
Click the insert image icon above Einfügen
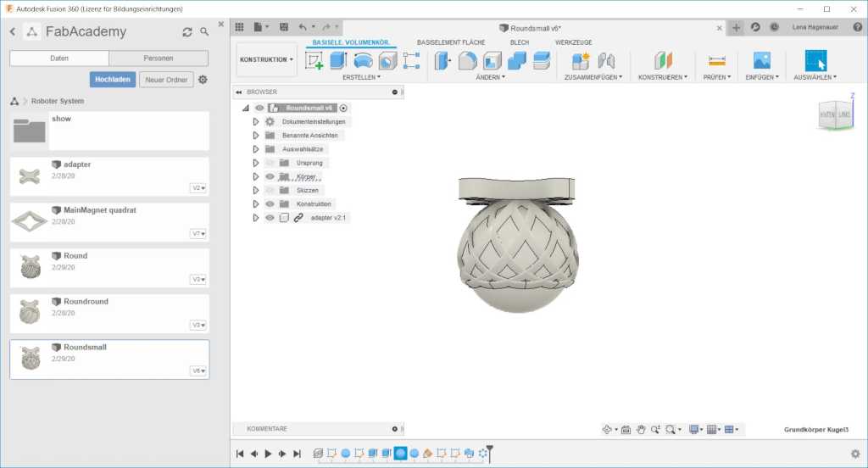(762, 60)
